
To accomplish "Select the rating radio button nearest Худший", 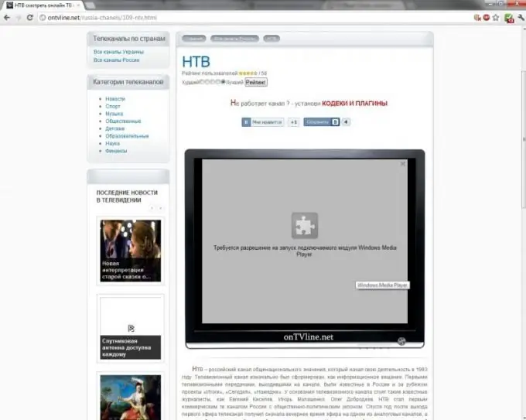I will click(x=202, y=82).
